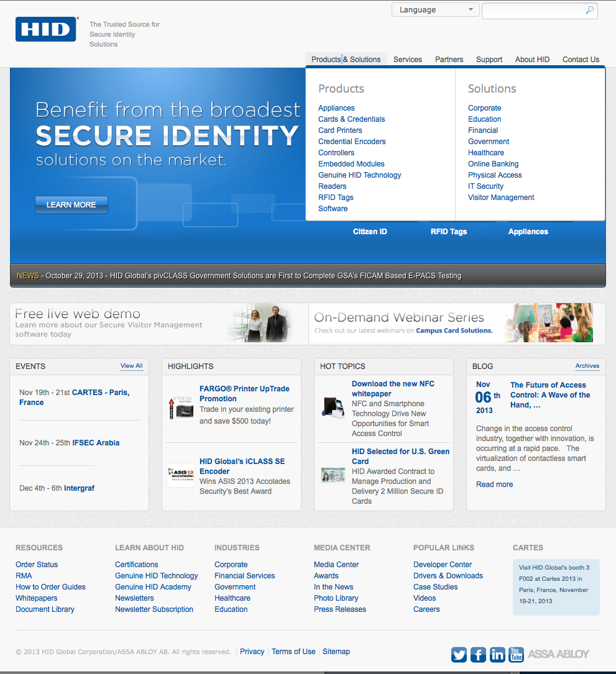Open HID's Twitter page icon
Screen dimensions: 616x674
[x=459, y=654]
